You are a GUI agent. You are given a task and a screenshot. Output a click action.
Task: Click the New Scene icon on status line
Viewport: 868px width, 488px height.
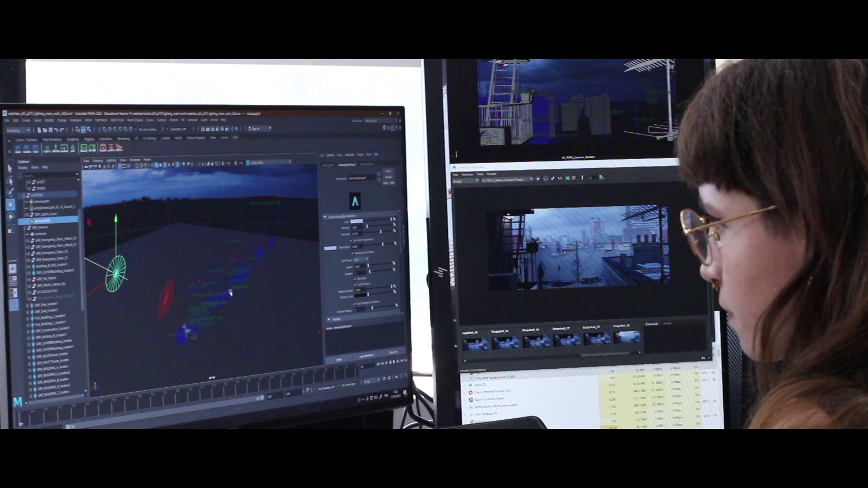coord(39,130)
